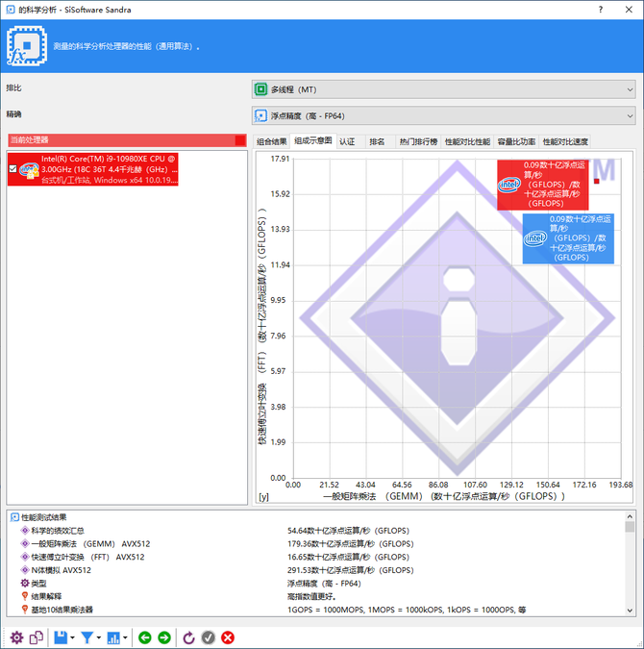
Task: Click the red data point on chart
Action: coord(596,181)
